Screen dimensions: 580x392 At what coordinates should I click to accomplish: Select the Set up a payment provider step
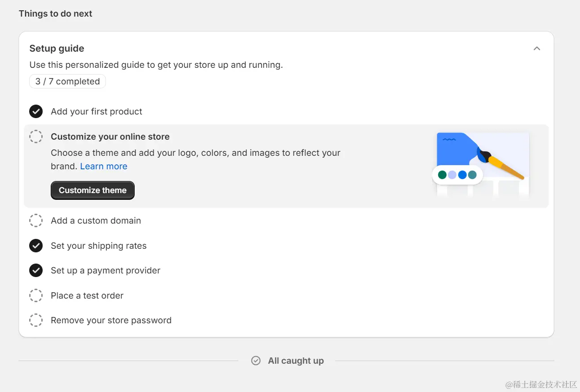click(x=105, y=270)
